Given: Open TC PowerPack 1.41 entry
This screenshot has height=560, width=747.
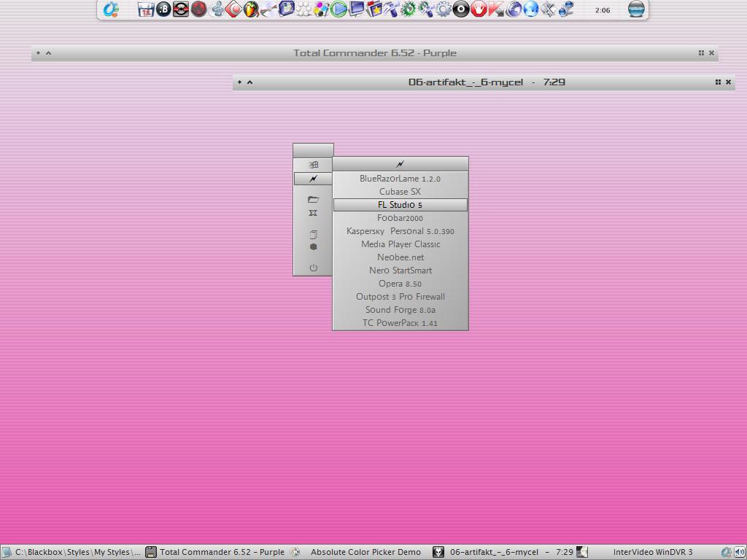Looking at the screenshot, I should 400,323.
